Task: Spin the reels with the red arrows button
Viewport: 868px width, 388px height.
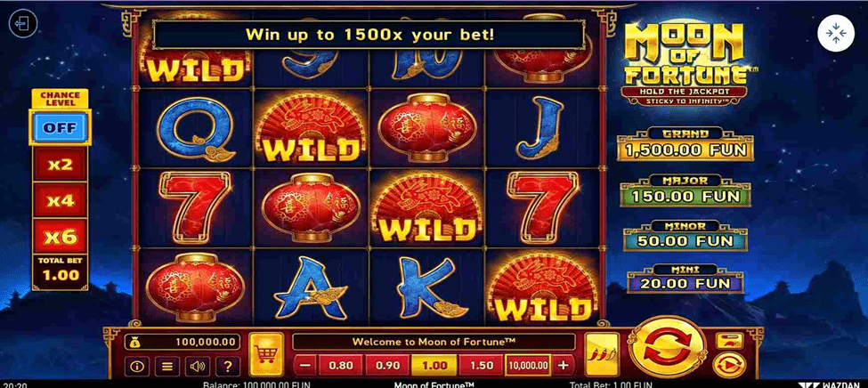Action: point(667,348)
